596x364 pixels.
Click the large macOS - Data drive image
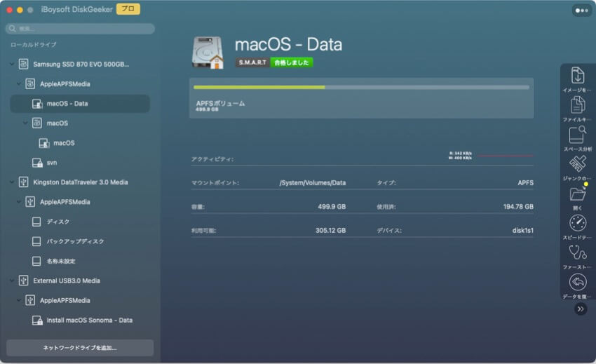(208, 53)
